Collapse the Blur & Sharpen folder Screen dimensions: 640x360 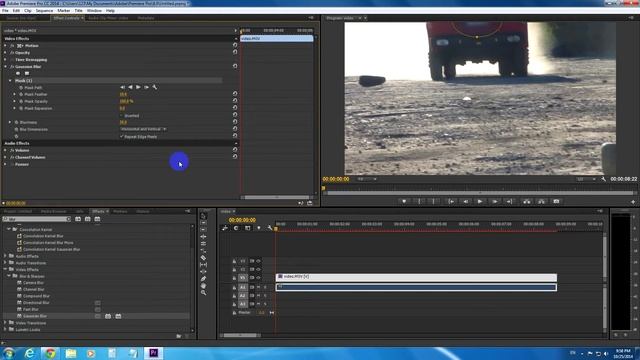(x=9, y=276)
